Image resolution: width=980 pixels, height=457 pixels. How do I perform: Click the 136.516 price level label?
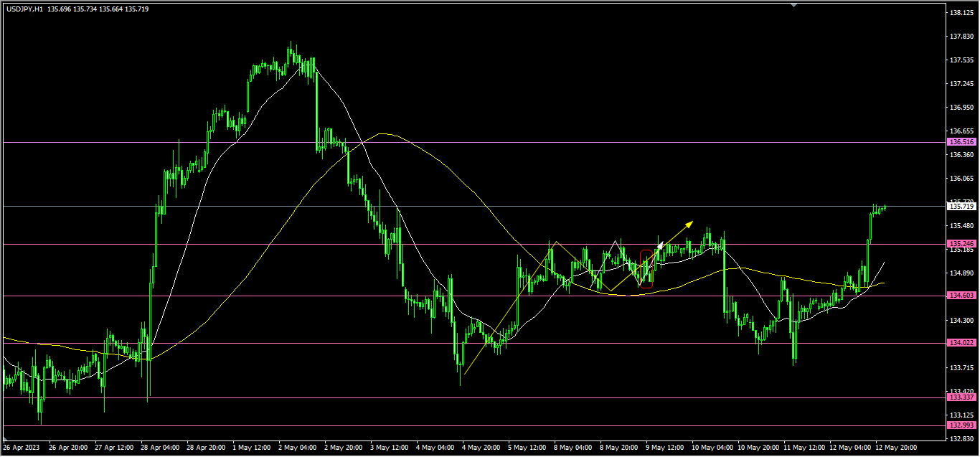point(961,142)
